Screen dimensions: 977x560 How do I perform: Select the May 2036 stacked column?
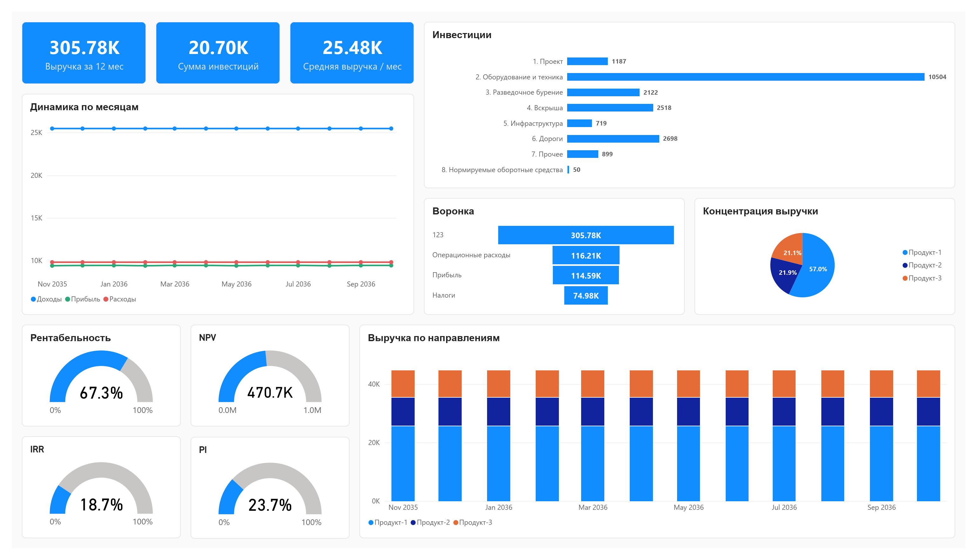[688, 436]
